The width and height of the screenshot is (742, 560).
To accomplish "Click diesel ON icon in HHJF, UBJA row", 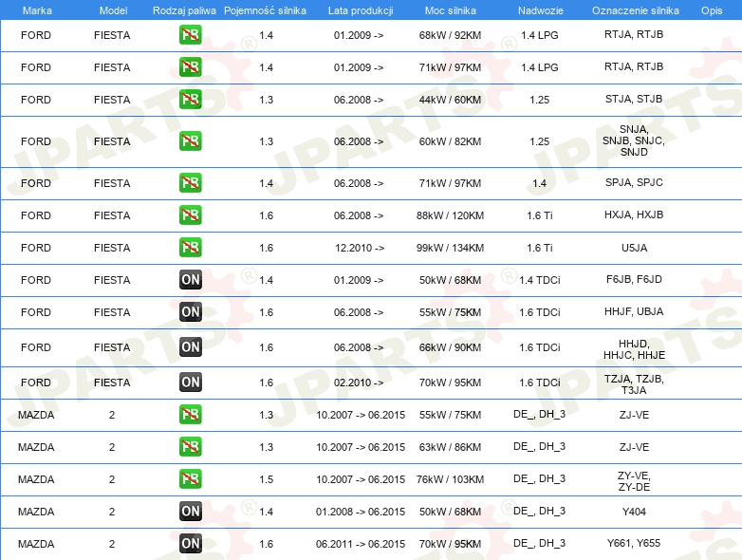I will (x=190, y=312).
